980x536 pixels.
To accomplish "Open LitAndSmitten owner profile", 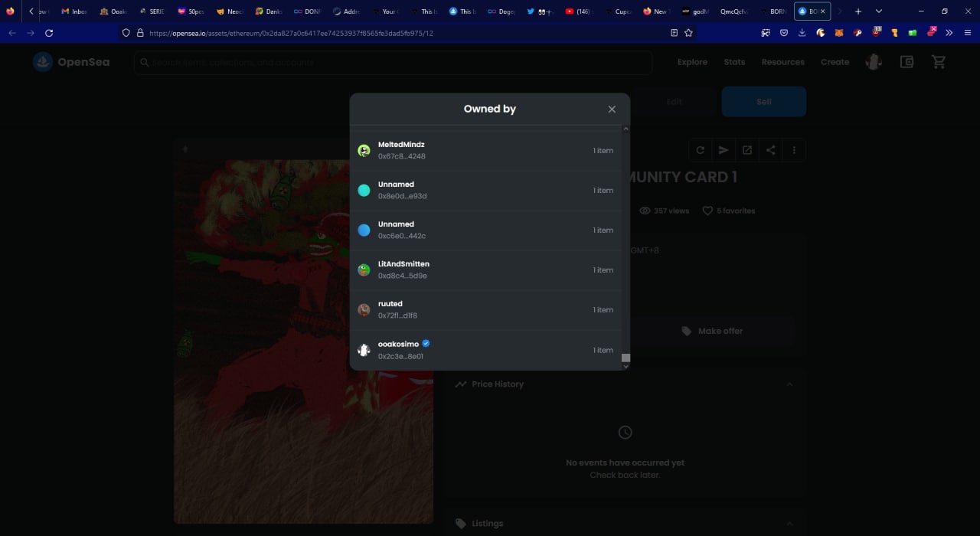I will tap(403, 264).
